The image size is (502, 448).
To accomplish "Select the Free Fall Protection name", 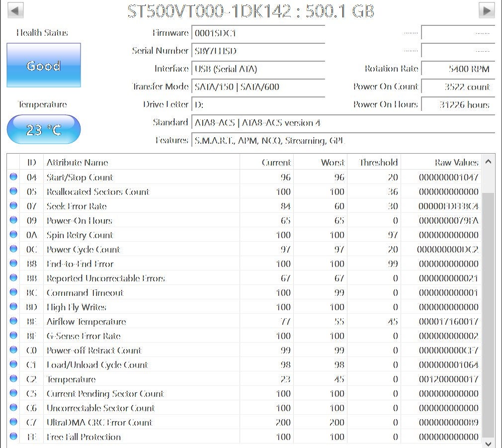I will [x=84, y=437].
